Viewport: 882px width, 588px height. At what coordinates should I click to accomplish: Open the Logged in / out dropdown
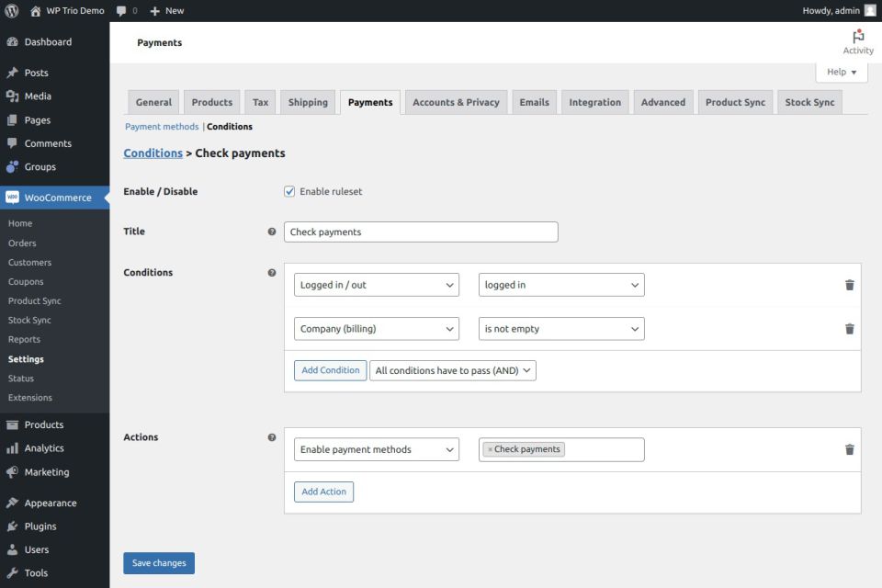(x=377, y=285)
